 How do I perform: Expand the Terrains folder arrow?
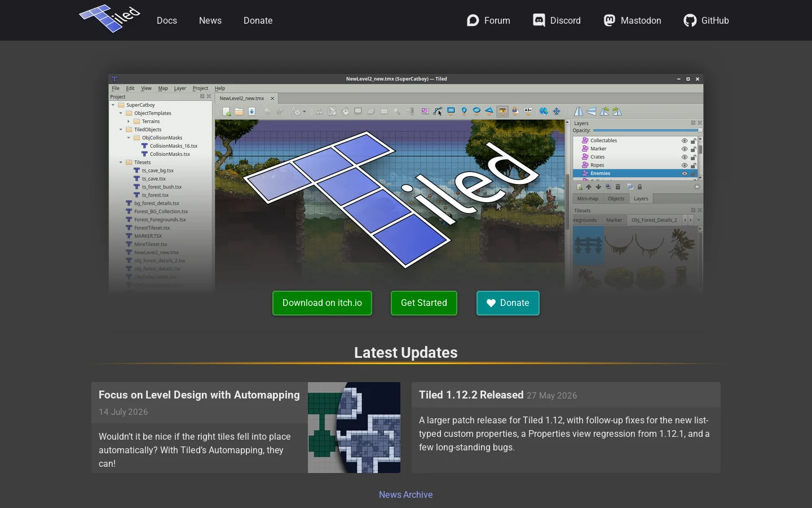(x=129, y=121)
